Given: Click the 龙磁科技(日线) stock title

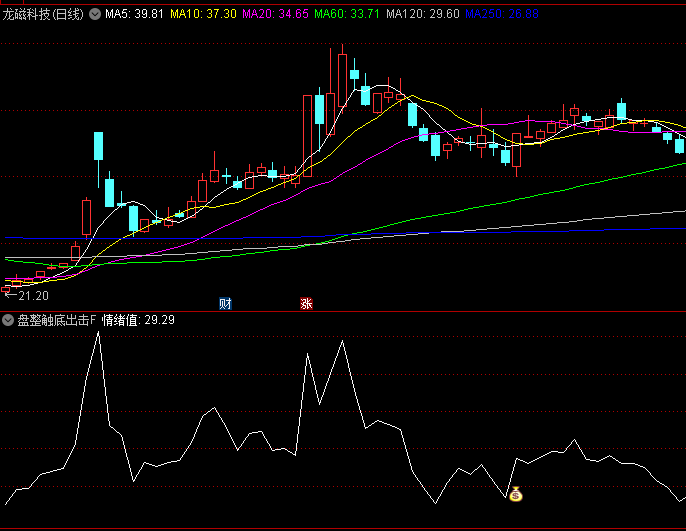Looking at the screenshot, I should [43, 14].
